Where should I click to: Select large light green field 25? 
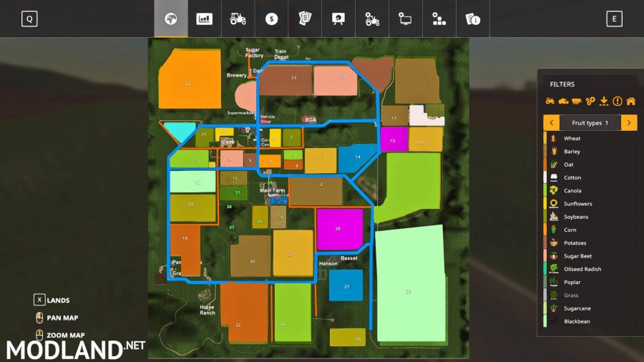411,284
